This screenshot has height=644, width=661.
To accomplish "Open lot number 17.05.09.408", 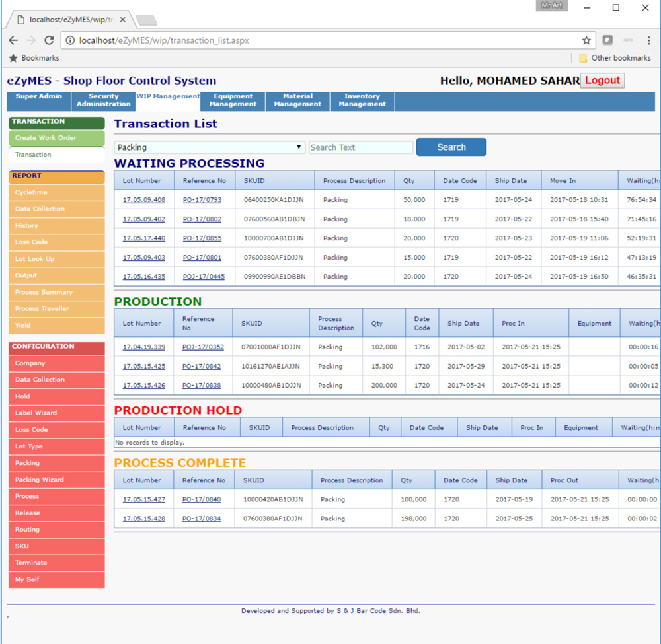I will (144, 200).
